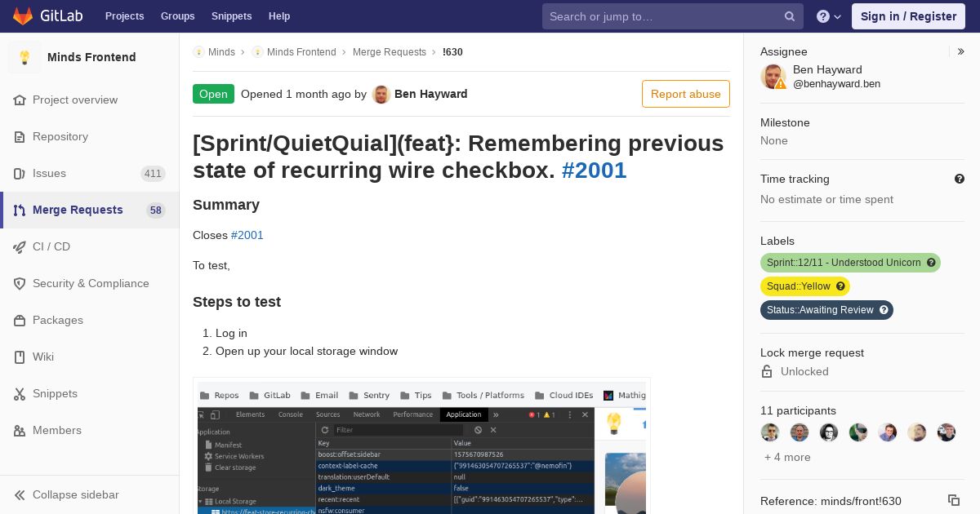Click assignee Ben Hayward avatar
Image resolution: width=980 pixels, height=514 pixels.
773,77
